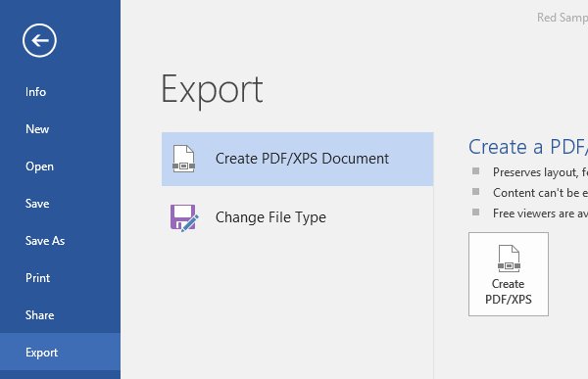Click the icon inside the Create PDF/XPS button
This screenshot has height=379, width=588.
pos(509,259)
